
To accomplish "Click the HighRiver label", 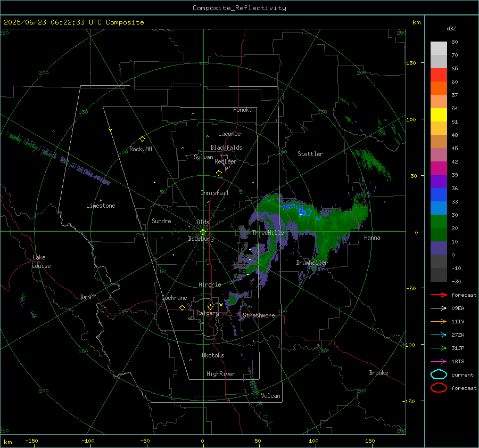I will 221,374.
